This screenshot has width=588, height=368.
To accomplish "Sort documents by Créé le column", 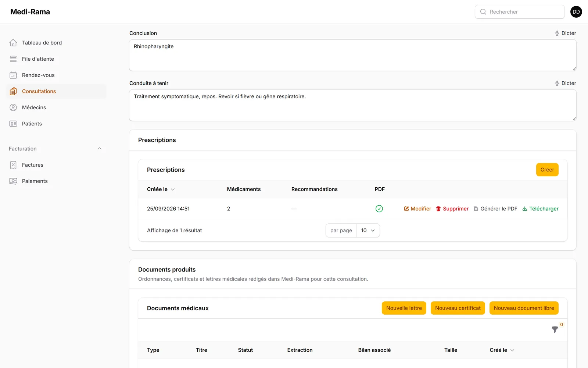I will (502, 350).
